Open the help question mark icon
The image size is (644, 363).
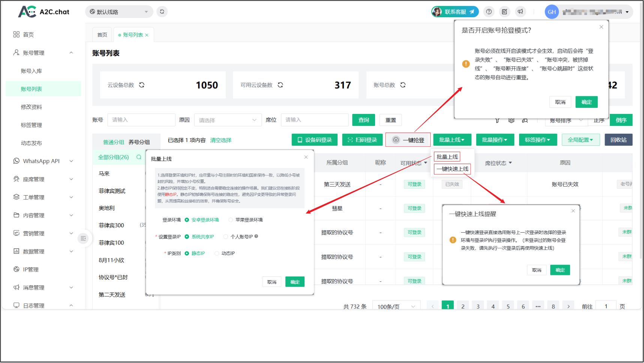tap(489, 12)
